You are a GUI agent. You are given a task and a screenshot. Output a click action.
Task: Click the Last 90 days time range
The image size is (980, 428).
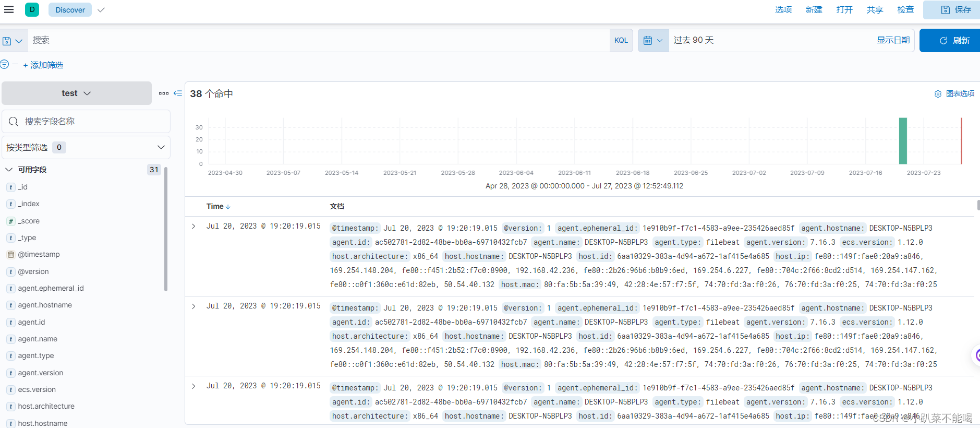click(x=694, y=40)
